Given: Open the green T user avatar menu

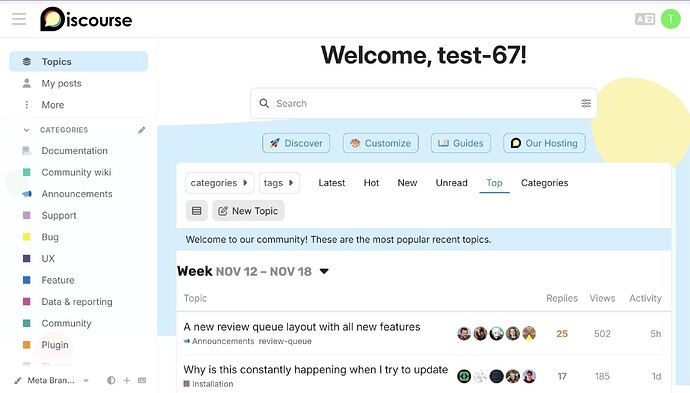Looking at the screenshot, I should pyautogui.click(x=671, y=19).
